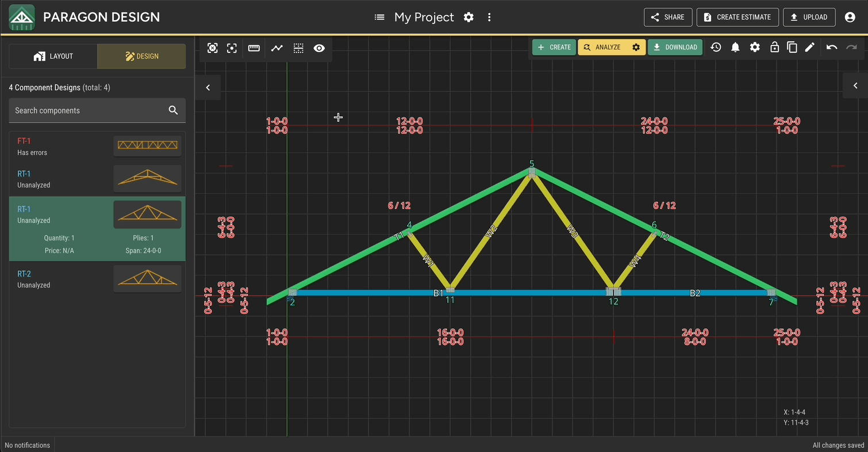
Task: Click the zoom-to-fit frame icon
Action: tap(213, 48)
